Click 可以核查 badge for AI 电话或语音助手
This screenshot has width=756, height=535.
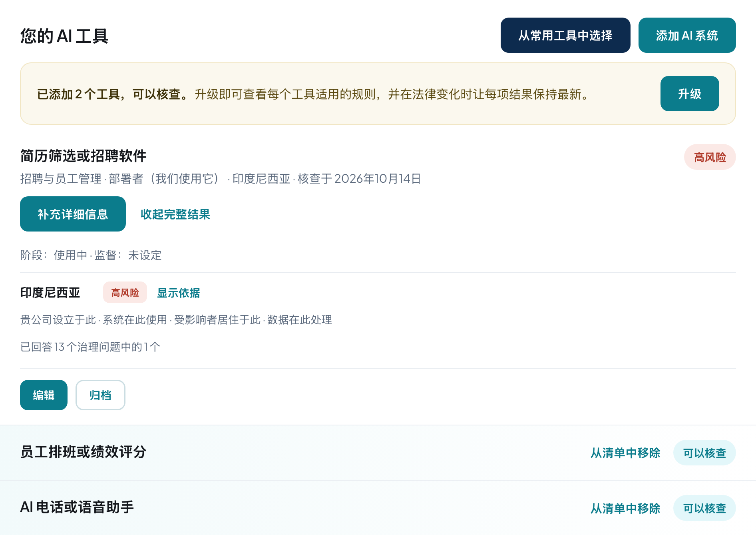click(x=704, y=508)
